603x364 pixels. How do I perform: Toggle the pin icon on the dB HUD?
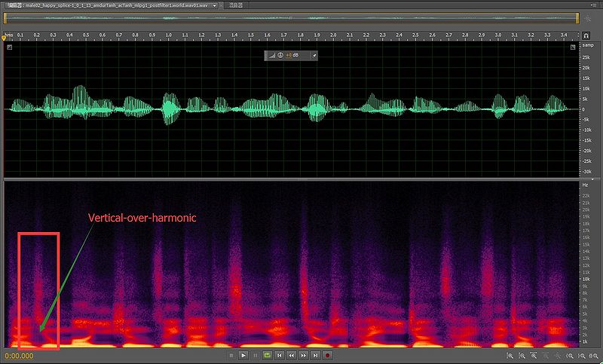tap(314, 55)
